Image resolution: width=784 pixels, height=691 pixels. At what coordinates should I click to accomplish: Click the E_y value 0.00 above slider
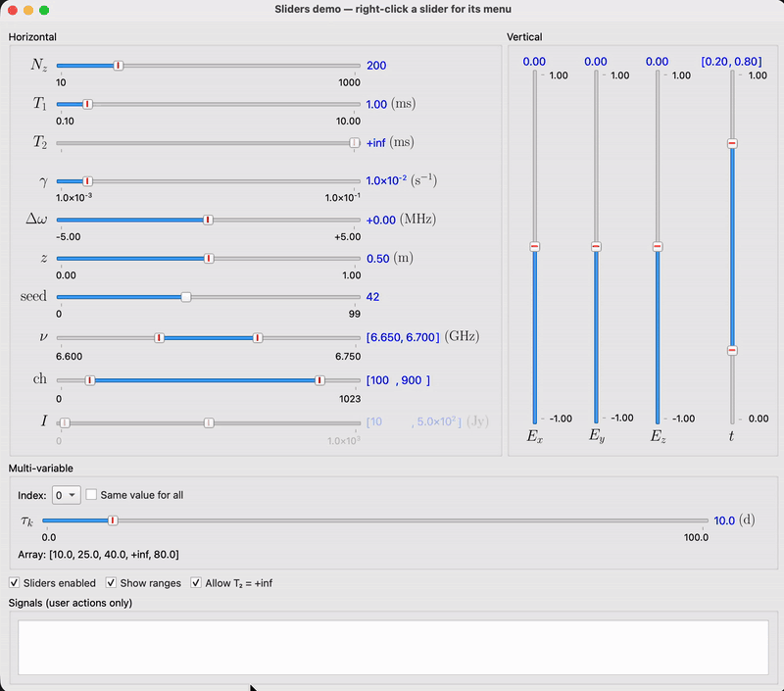click(596, 62)
